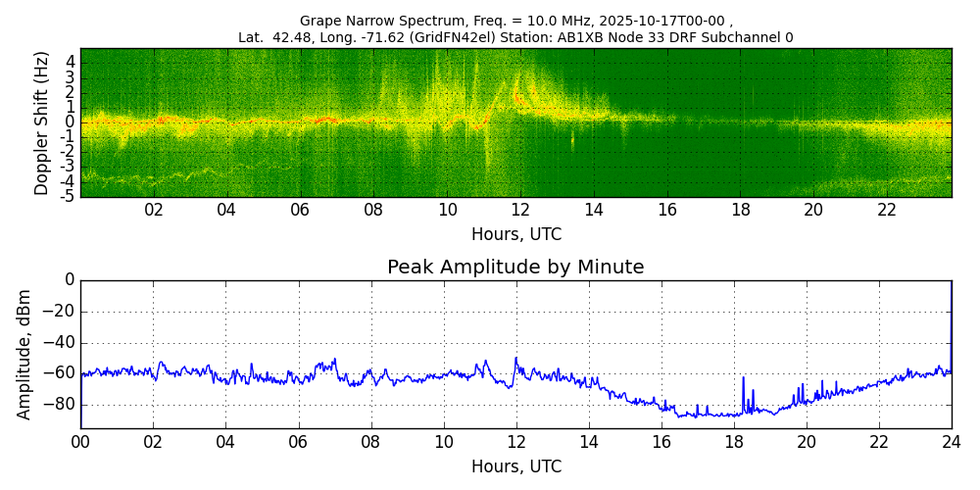Click the '22' hour tick below the spectrogram
The height and width of the screenshot is (490, 980).
887,210
